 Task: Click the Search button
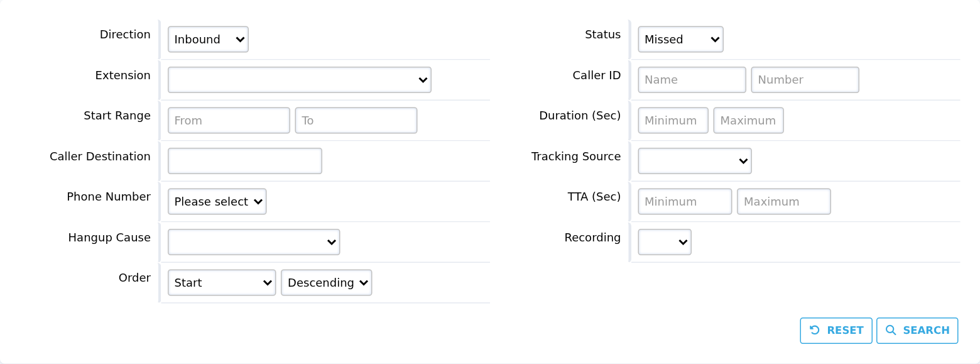(x=917, y=331)
